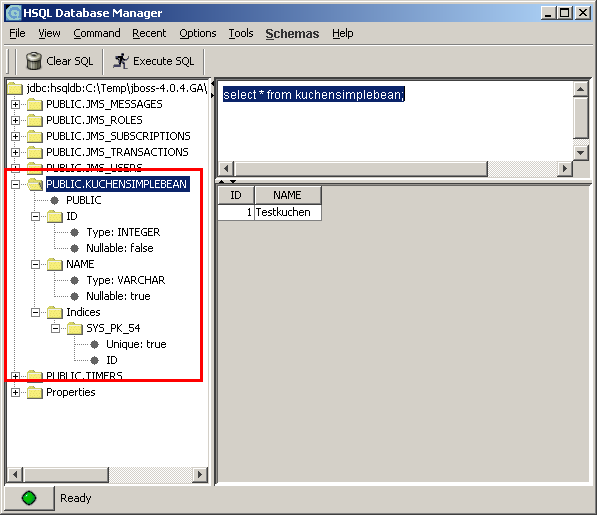Click the SQL editor scroll right arrow
The height and width of the screenshot is (515, 597).
(x=565, y=168)
